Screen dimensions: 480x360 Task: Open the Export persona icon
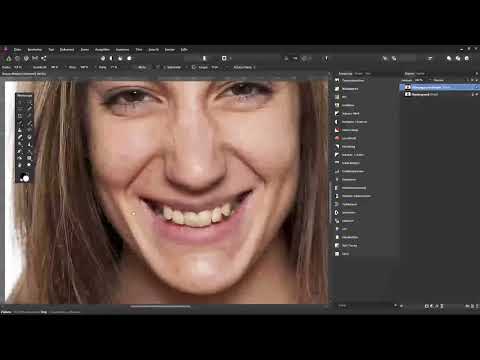(44, 58)
